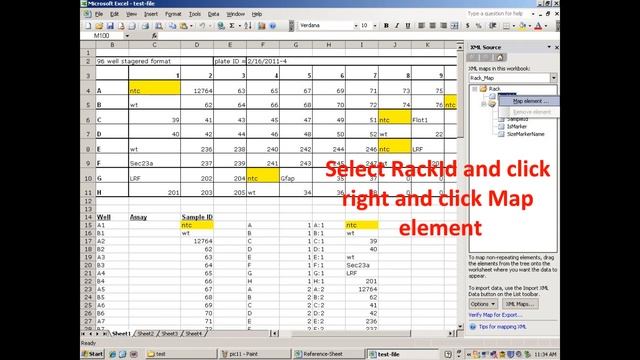Open the font size 10 dropdown
Screen dimensions: 640x360
coord(375,26)
